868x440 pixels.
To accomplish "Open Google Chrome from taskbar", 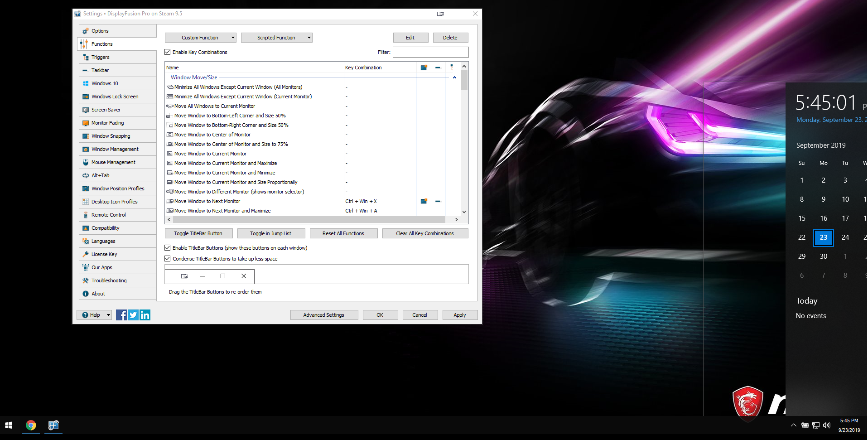I will (x=31, y=425).
